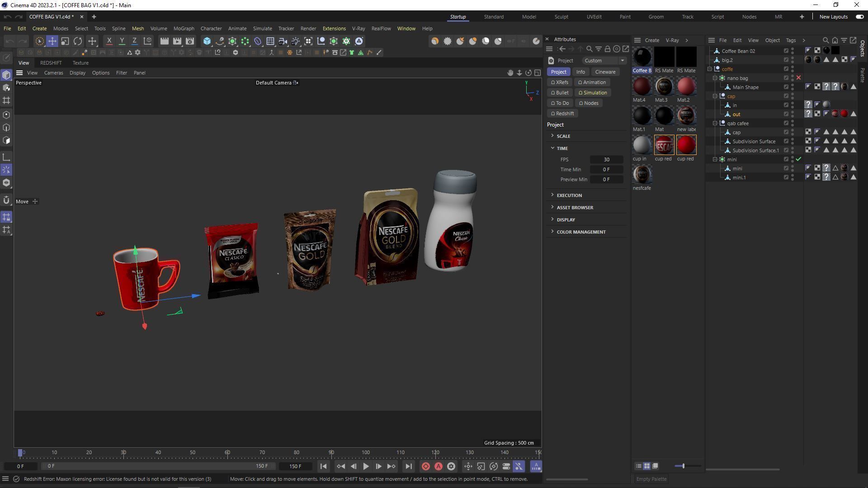Click the FPS value field

(x=607, y=160)
